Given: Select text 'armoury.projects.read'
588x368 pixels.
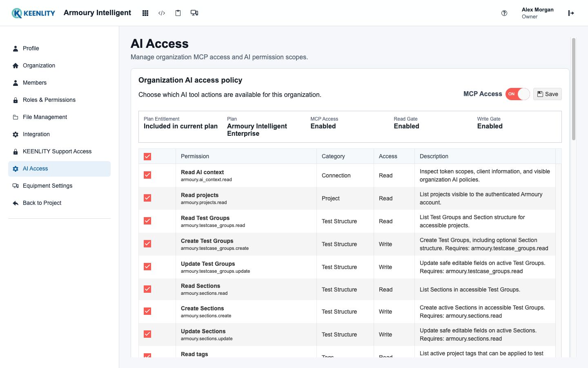Looking at the screenshot, I should [204, 202].
